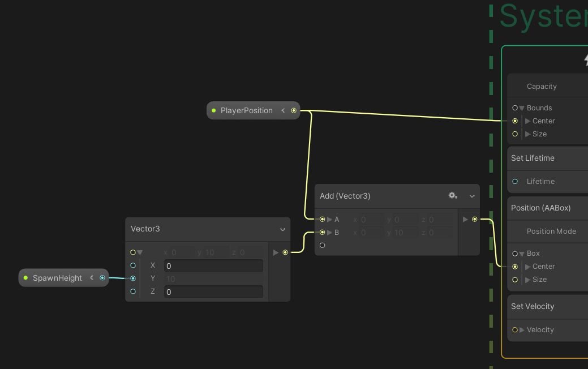The width and height of the screenshot is (588, 369).
Task: Click the Position Mode label
Action: 551,231
